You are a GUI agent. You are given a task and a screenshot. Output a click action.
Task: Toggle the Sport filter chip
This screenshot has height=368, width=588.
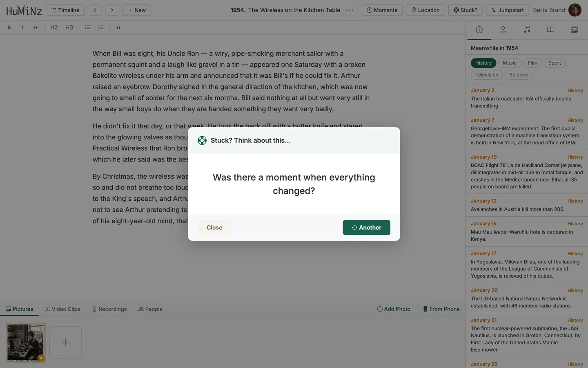pos(555,63)
